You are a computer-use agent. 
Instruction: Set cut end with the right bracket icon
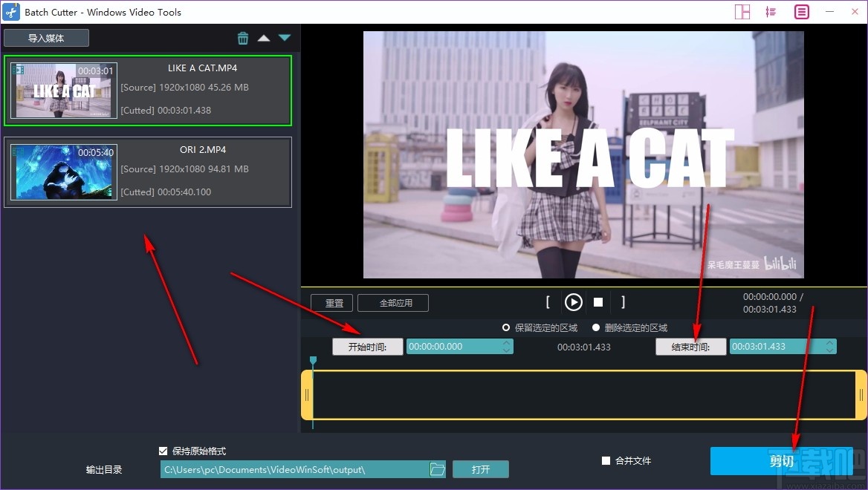623,302
